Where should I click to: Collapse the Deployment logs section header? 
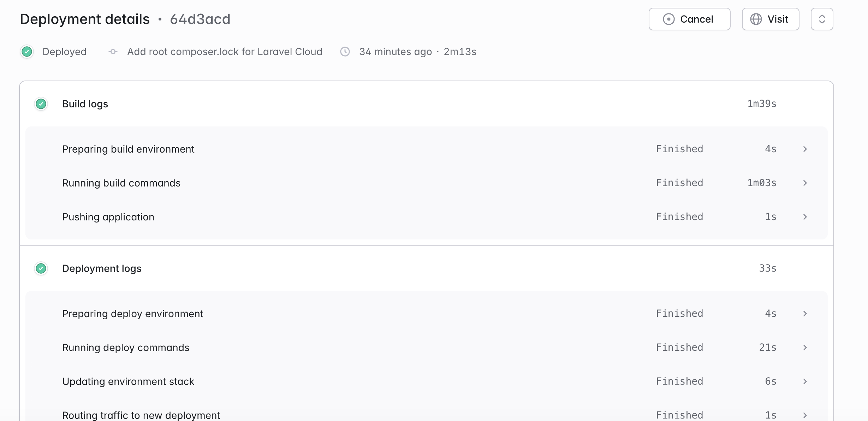point(102,268)
